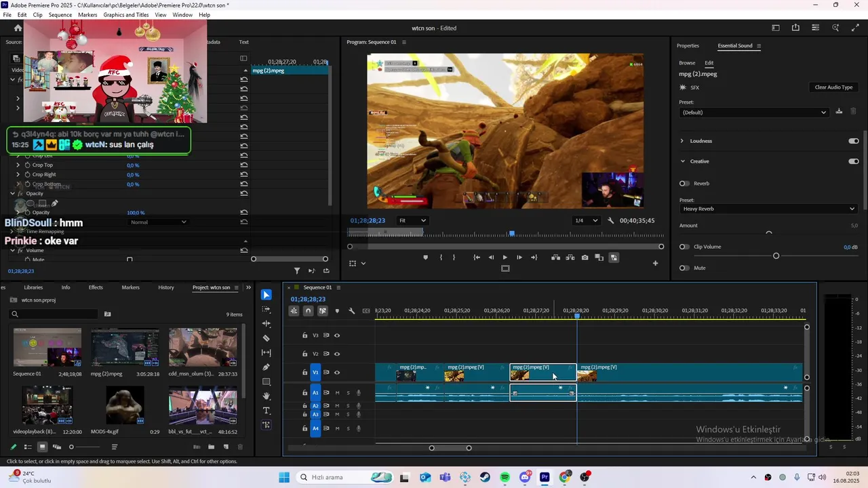Switch Project panel to list view
This screenshot has width=868, height=488.
tap(28, 447)
